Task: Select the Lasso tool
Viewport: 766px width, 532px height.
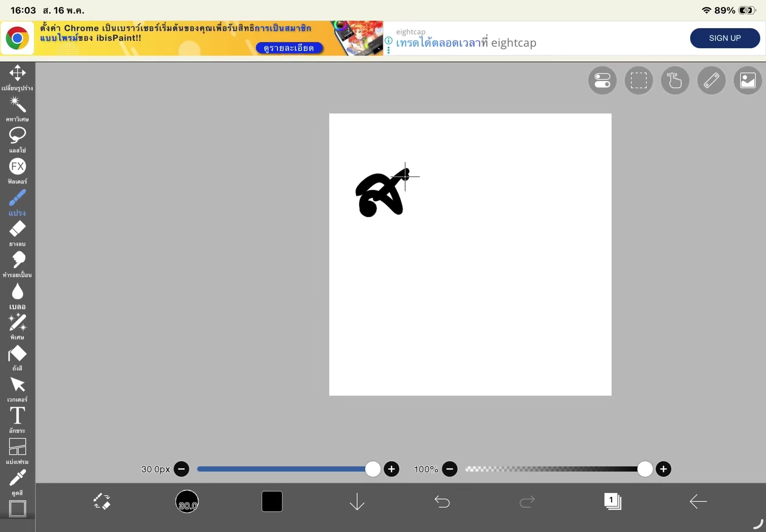Action: tap(17, 140)
